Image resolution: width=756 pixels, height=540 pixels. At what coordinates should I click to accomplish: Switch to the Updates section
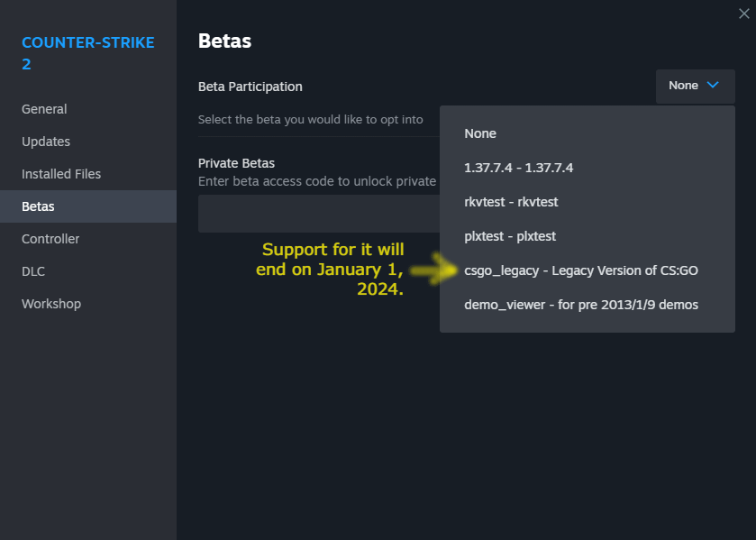pos(46,142)
